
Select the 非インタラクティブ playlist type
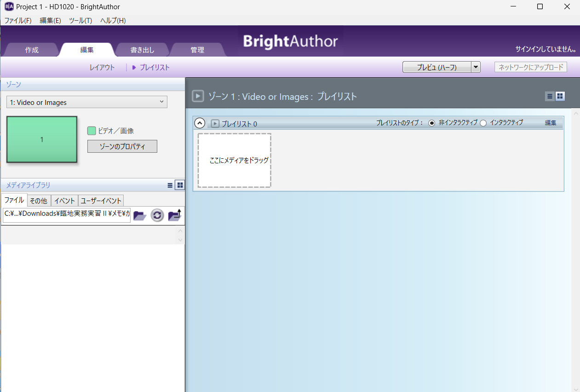pyautogui.click(x=431, y=123)
